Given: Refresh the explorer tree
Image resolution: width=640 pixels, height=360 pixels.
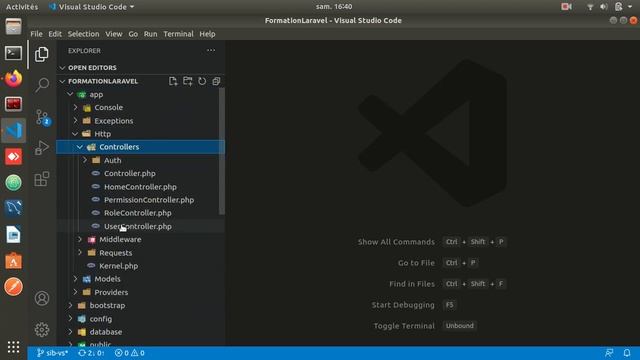Looking at the screenshot, I should [x=202, y=81].
